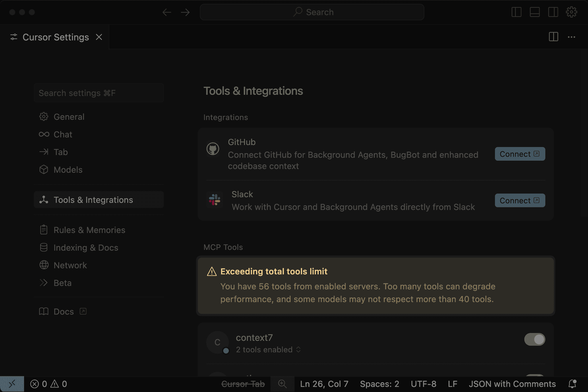Change indentation via Spaces: 2
Screen dimensions: 588x392
point(380,384)
